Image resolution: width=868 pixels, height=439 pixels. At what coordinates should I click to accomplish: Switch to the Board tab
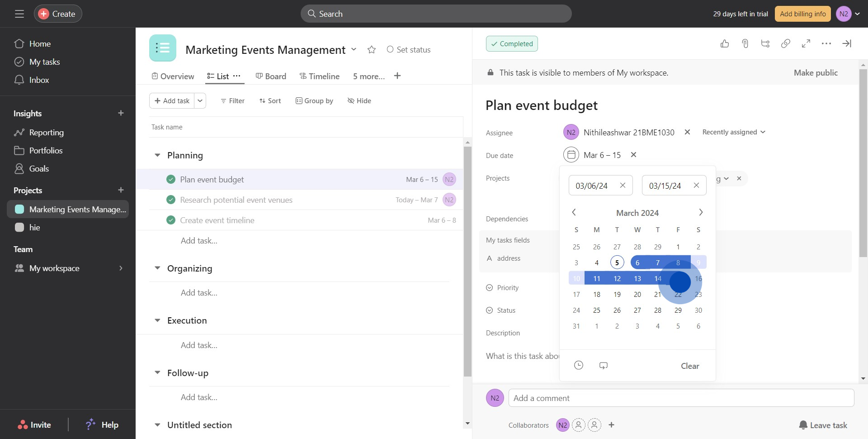(271, 76)
